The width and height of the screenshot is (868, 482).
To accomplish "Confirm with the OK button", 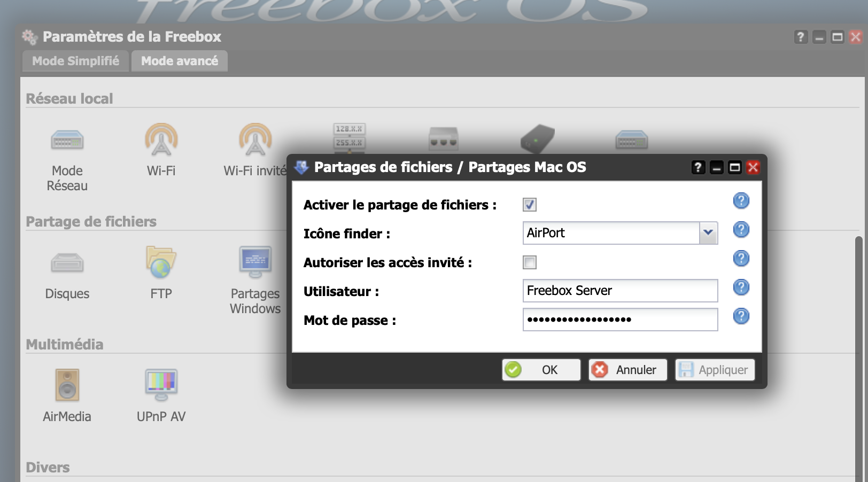I will click(x=541, y=370).
